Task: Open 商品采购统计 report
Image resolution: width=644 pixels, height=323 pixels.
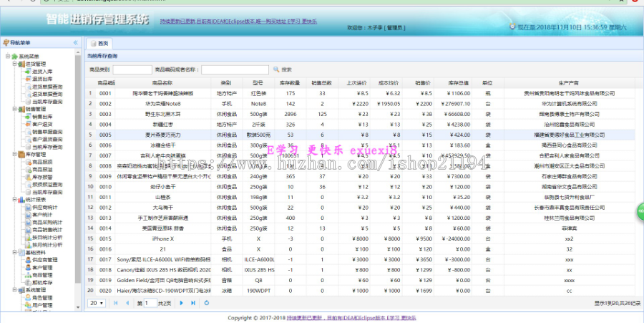Action: [x=47, y=222]
